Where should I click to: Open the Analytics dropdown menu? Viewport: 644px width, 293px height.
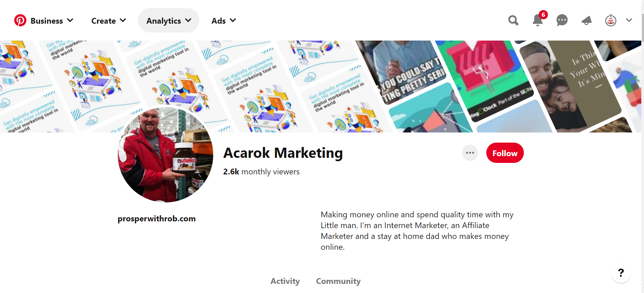tap(169, 21)
